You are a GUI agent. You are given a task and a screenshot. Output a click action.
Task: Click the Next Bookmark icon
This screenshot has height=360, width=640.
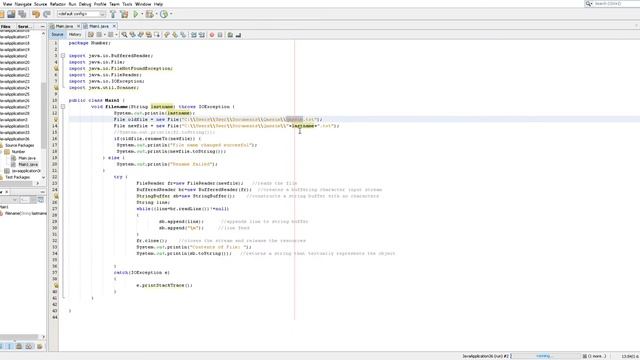pos(175,35)
